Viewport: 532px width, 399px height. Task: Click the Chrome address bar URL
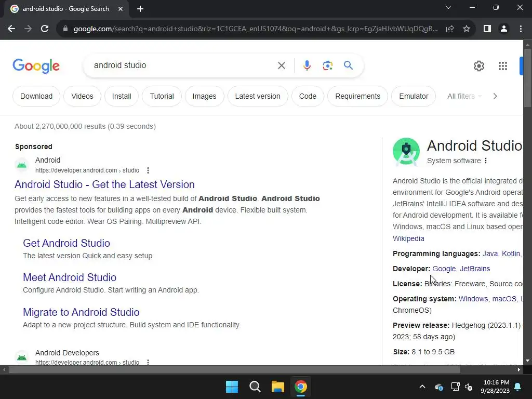(x=255, y=29)
